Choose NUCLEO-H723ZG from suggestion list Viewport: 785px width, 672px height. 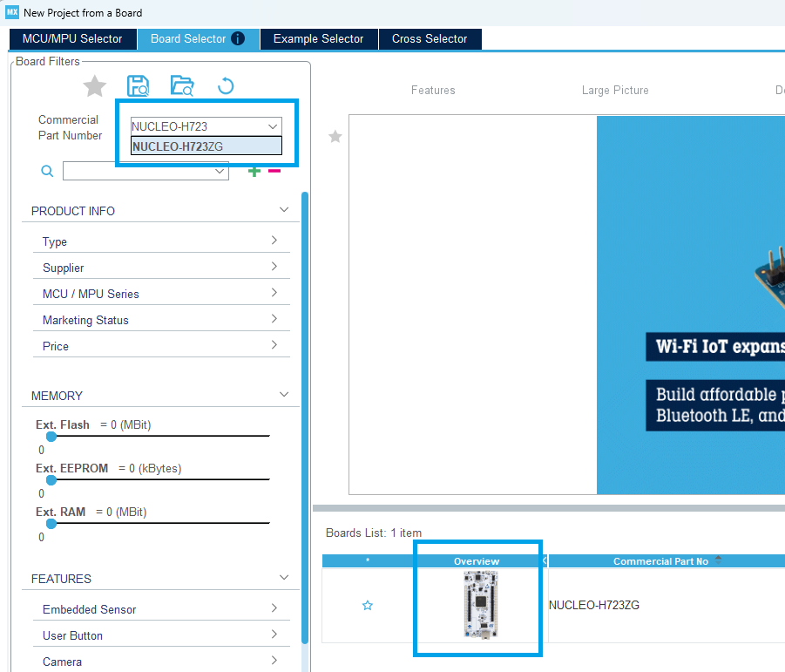point(206,146)
